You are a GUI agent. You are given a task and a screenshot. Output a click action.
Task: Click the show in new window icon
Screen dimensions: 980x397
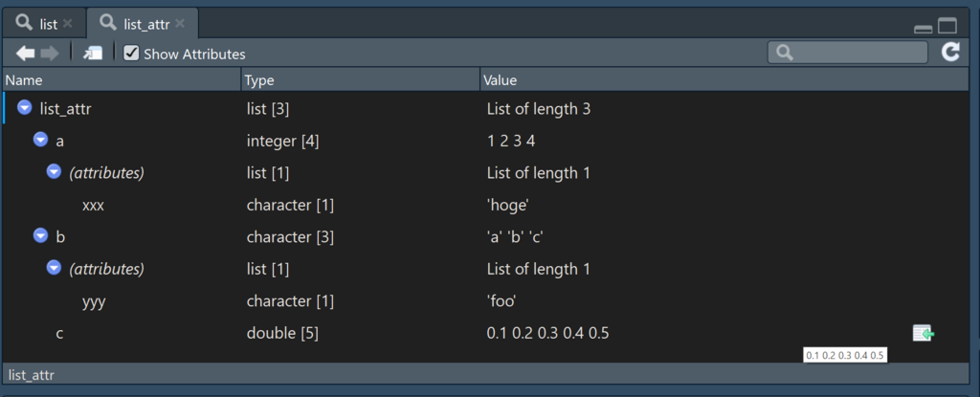93,54
